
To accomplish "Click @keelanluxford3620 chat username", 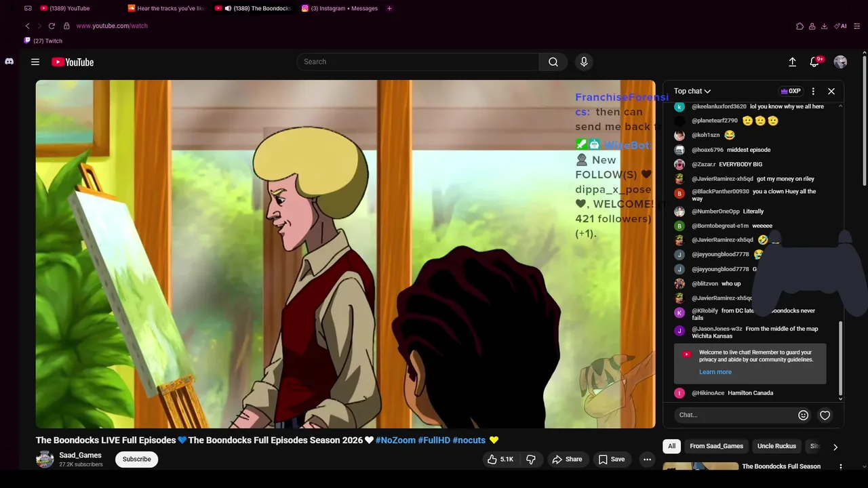I will 719,106.
